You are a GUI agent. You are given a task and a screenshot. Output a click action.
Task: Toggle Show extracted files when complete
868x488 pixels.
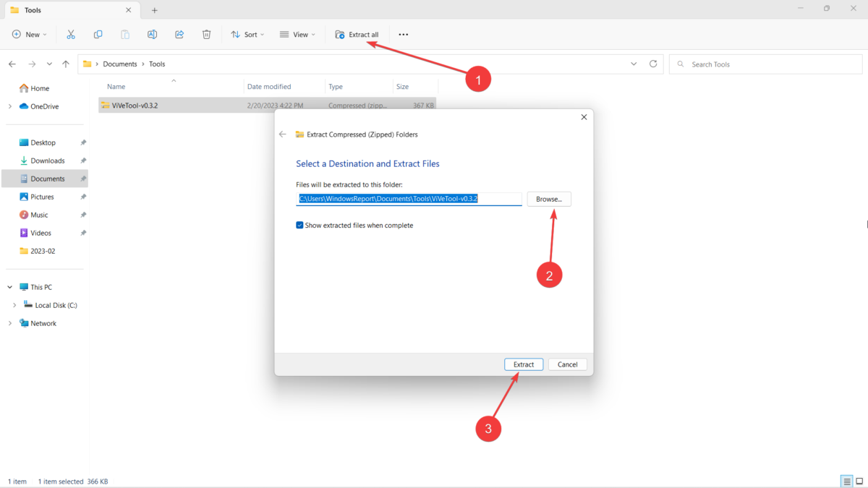click(x=299, y=225)
